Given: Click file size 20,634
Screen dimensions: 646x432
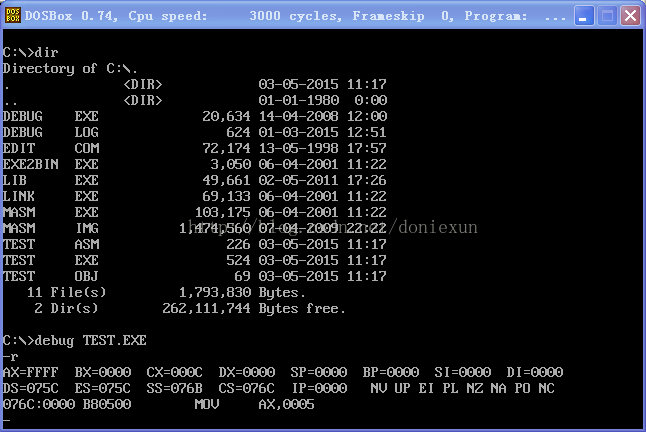Looking at the screenshot, I should pyautogui.click(x=226, y=117).
